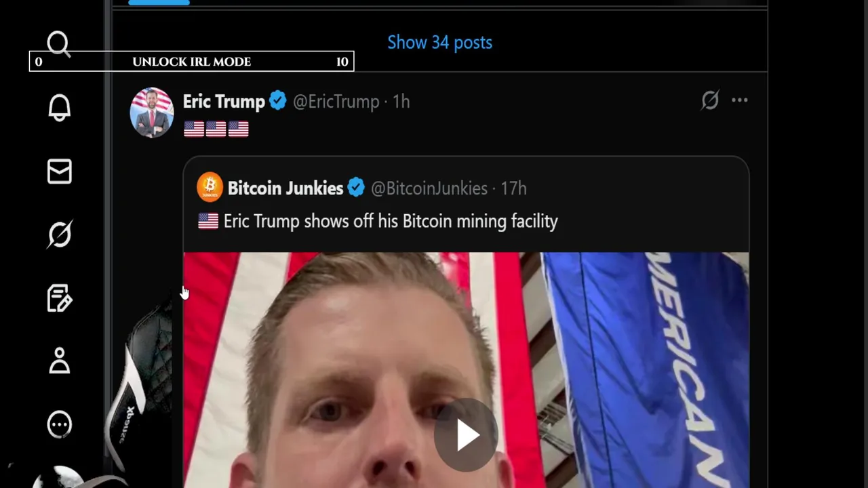Open Bitcoin Junkies account name
868x488 pixels.
pos(285,188)
